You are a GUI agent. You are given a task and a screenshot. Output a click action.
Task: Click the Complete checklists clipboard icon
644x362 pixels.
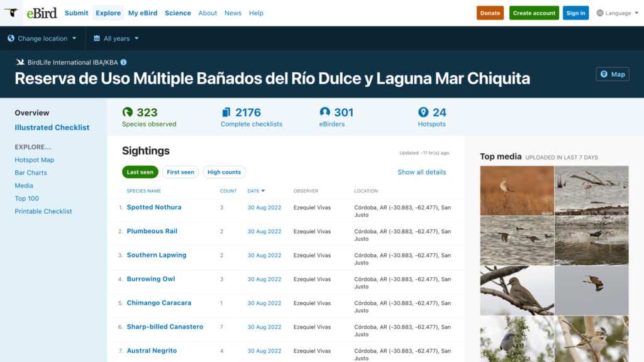[x=226, y=112]
